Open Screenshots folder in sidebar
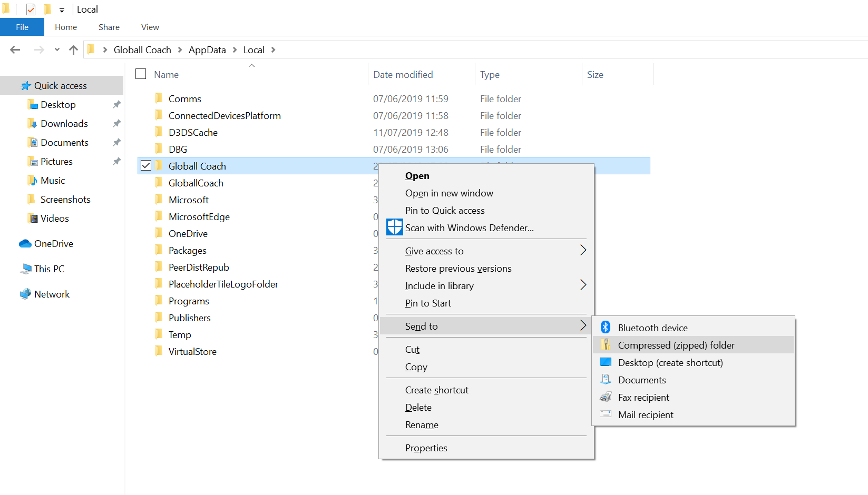Viewport: 868px width, 495px height. pos(65,200)
